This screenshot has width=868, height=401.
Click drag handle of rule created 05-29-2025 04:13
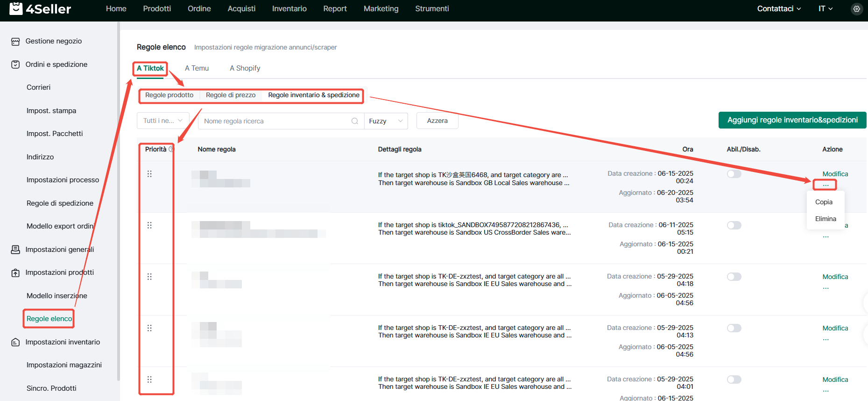click(149, 328)
